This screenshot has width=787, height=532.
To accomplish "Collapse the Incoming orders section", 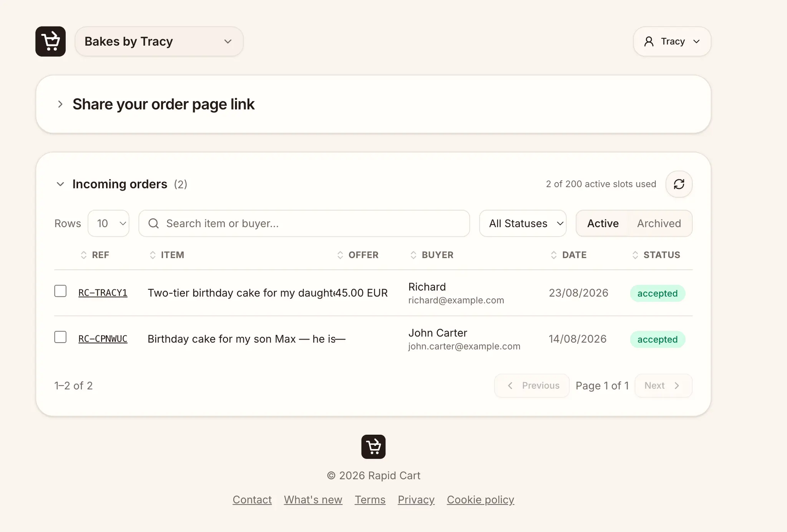I will pyautogui.click(x=60, y=184).
